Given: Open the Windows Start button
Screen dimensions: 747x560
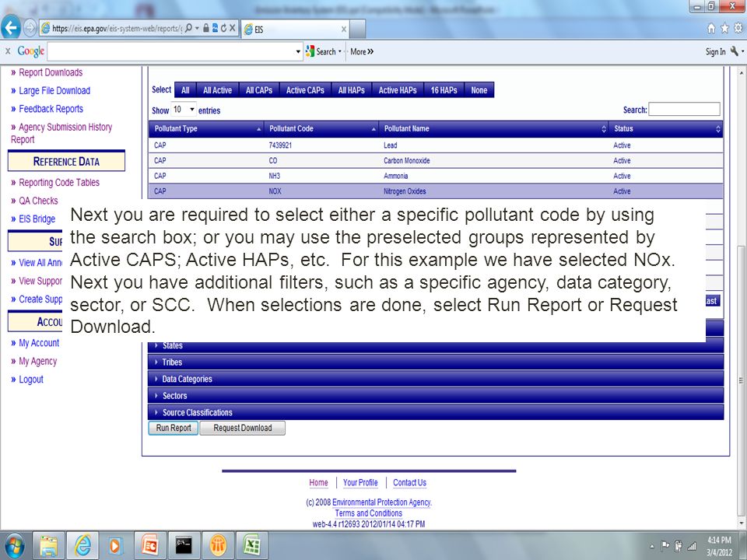Looking at the screenshot, I should point(14,545).
